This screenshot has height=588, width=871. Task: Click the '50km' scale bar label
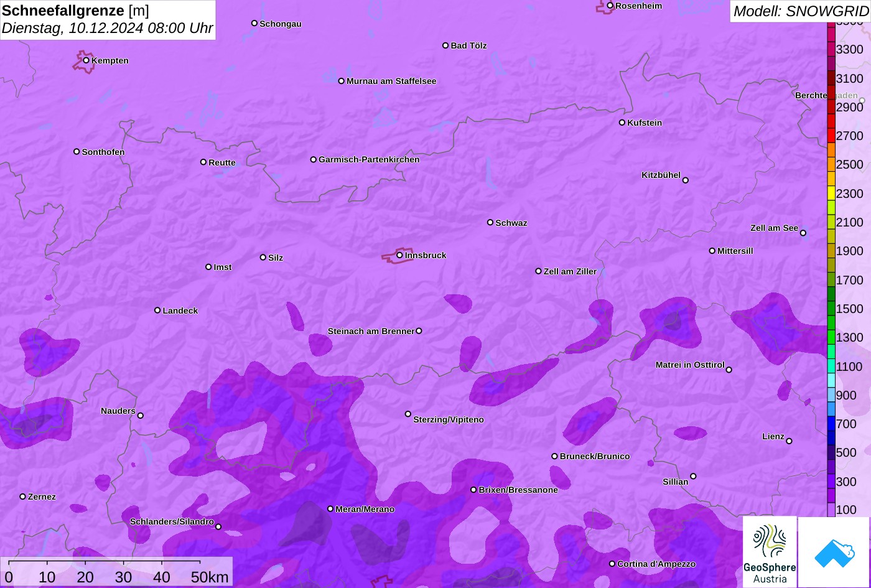point(210,577)
